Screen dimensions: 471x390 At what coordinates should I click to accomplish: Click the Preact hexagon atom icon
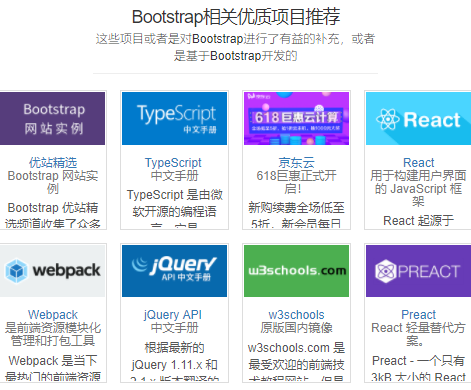click(x=385, y=271)
